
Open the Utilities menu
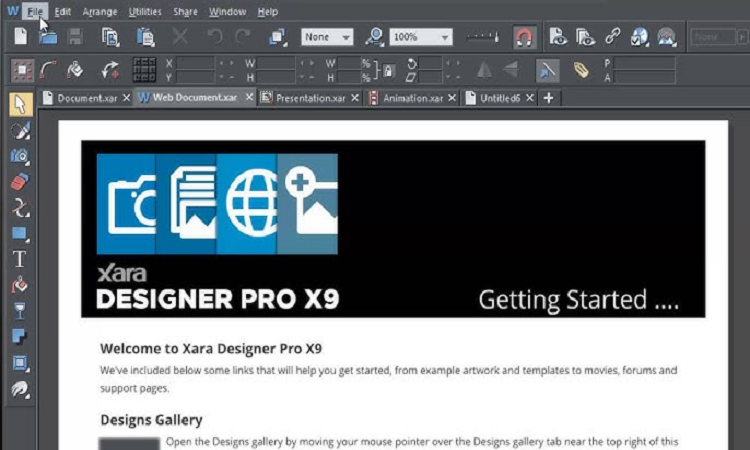click(144, 12)
